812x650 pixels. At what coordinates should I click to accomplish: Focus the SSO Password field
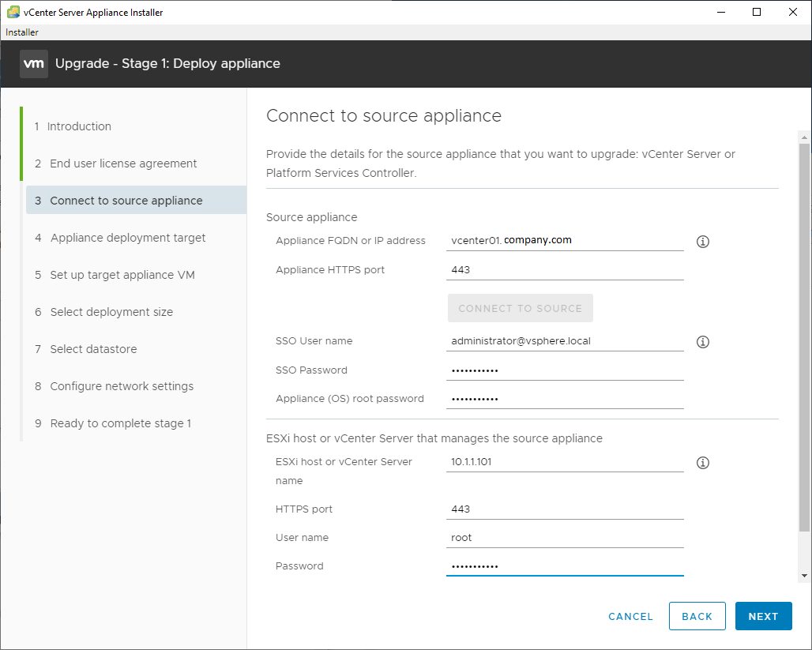click(x=565, y=370)
